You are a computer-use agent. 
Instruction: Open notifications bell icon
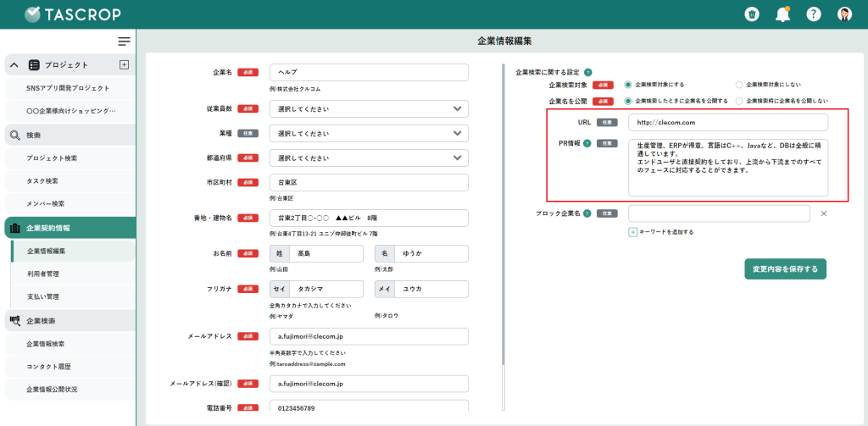782,14
